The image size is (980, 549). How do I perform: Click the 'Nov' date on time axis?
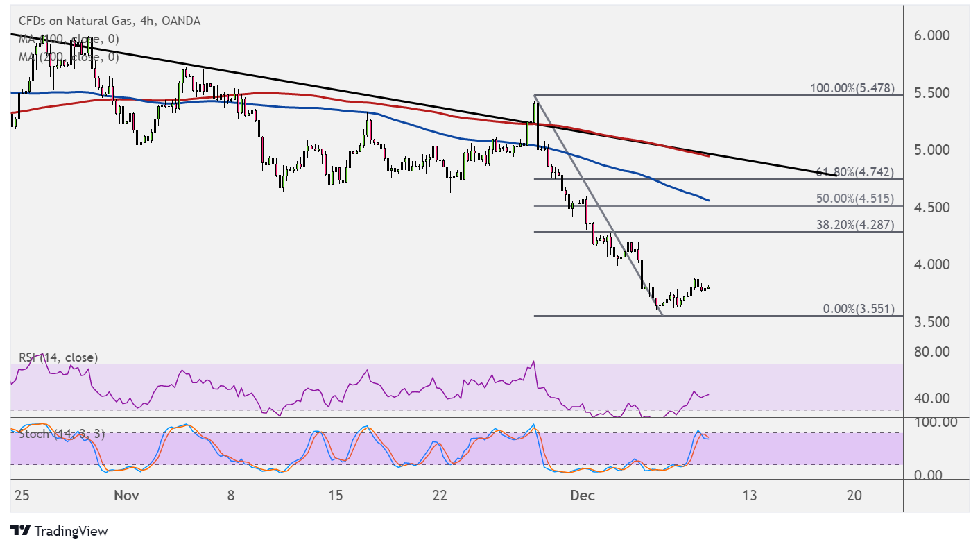[127, 496]
